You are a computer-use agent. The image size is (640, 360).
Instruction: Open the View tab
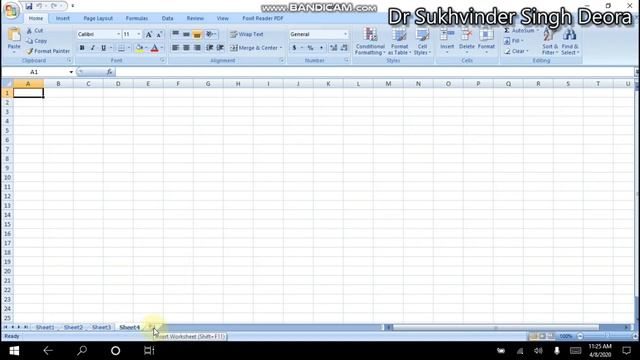[222, 18]
